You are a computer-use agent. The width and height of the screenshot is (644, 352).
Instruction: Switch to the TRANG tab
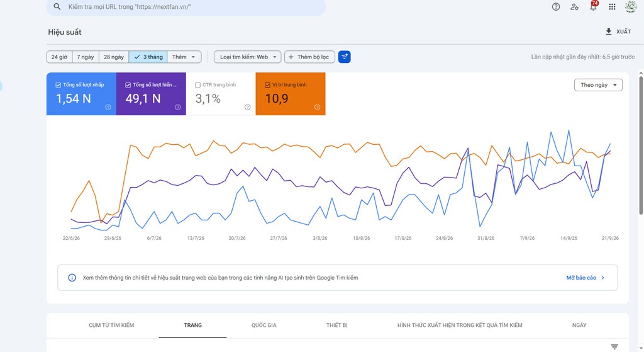(x=192, y=325)
